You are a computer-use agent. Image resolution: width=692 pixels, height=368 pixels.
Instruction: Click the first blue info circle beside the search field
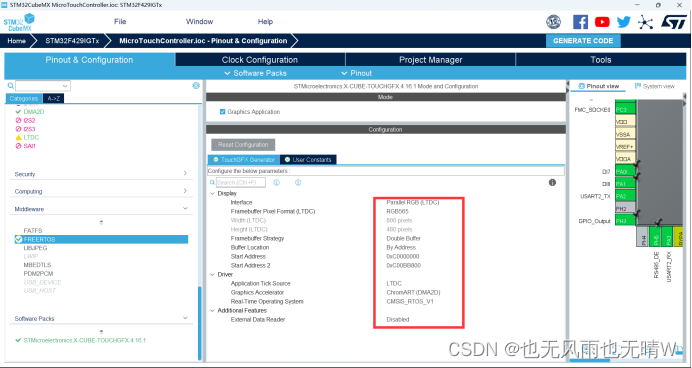coord(276,182)
